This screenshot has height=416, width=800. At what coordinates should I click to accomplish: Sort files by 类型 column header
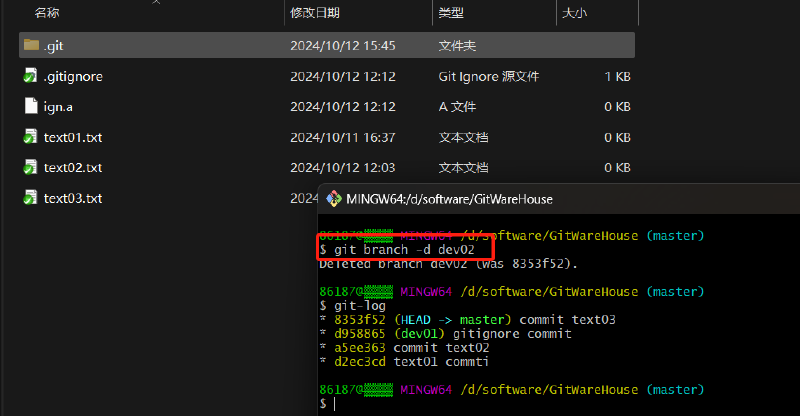click(x=451, y=12)
